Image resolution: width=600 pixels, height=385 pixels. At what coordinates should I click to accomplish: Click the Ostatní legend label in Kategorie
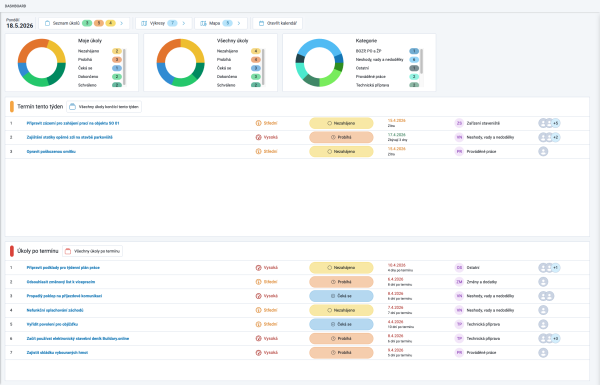coord(362,68)
